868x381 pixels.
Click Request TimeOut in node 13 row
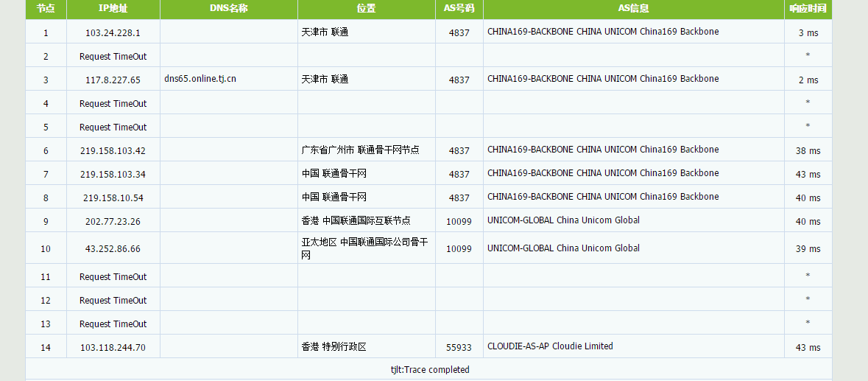coord(113,324)
